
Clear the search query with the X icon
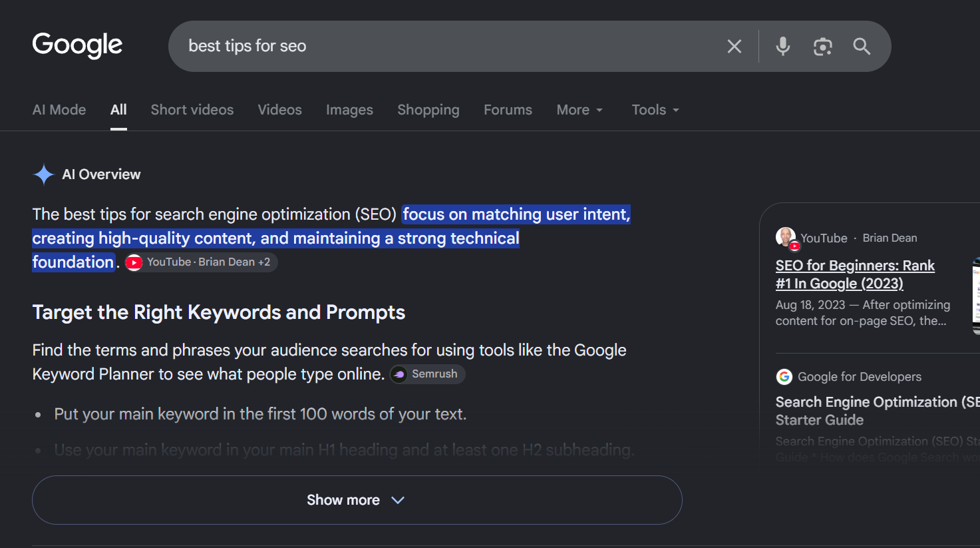735,46
